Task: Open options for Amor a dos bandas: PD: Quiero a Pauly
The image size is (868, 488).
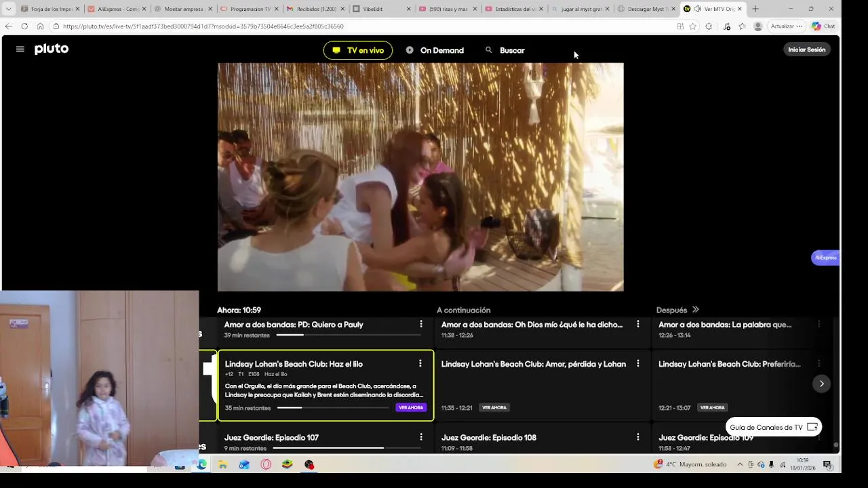Action: pyautogui.click(x=421, y=324)
